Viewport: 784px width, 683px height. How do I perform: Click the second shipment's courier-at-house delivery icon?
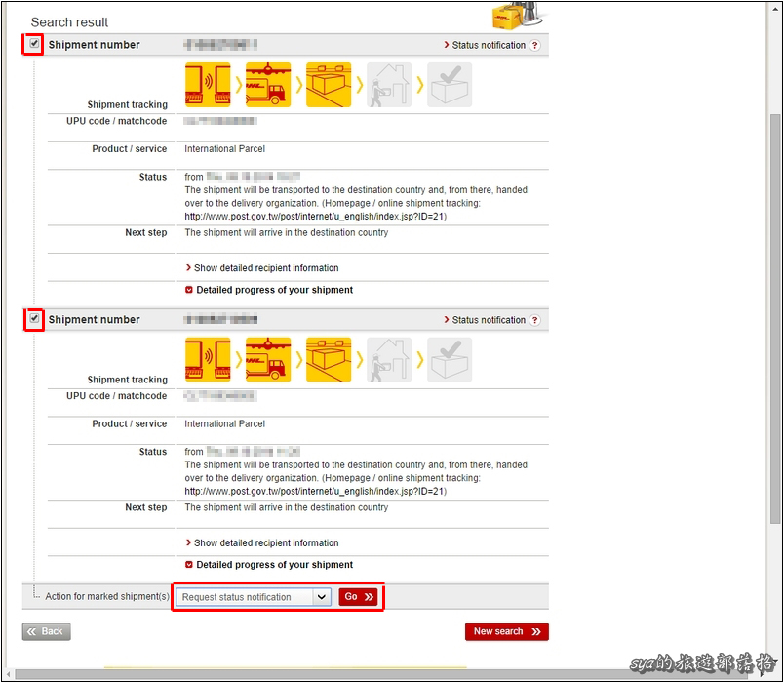click(389, 360)
